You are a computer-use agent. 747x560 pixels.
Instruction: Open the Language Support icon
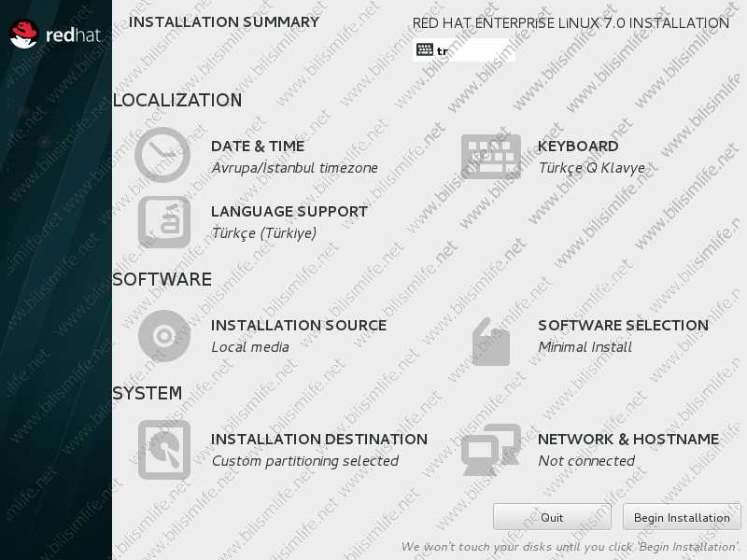click(x=164, y=222)
